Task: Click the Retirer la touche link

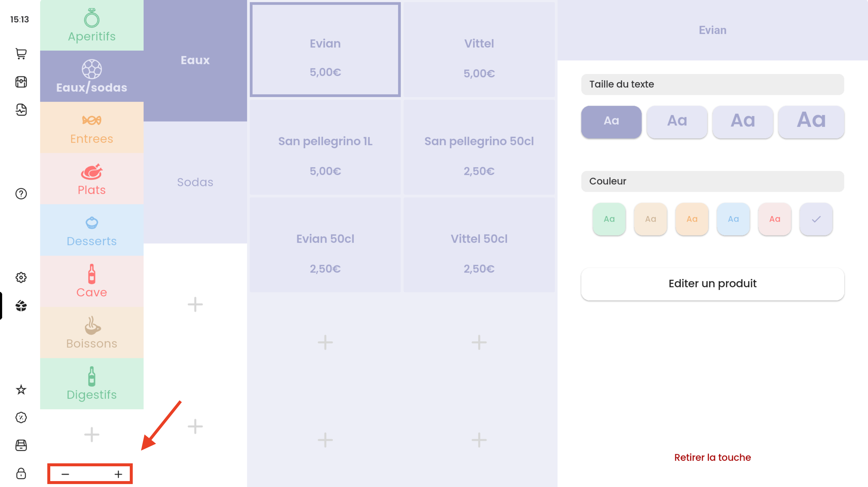Action: [712, 457]
